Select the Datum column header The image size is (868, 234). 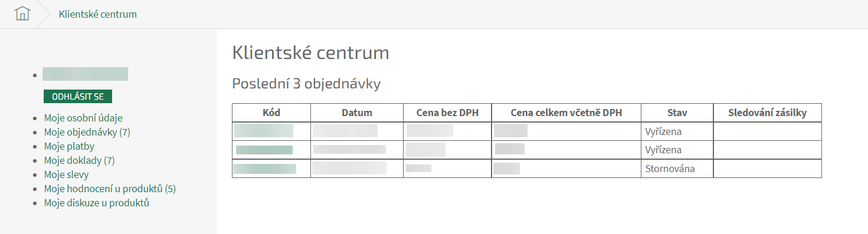357,113
